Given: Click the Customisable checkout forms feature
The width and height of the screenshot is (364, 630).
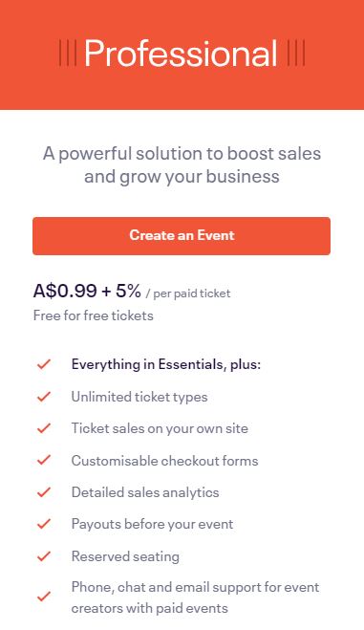Looking at the screenshot, I should pos(164,461).
